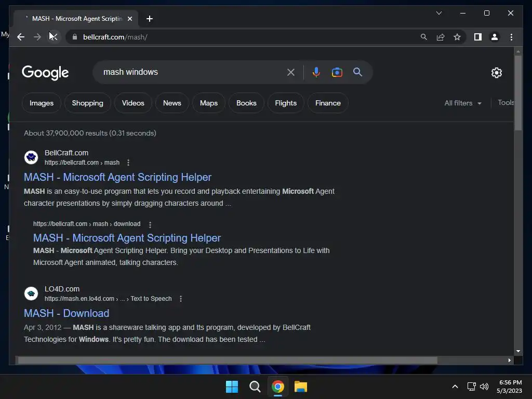Search by image with the camera icon
This screenshot has width=532, height=399.
point(337,72)
